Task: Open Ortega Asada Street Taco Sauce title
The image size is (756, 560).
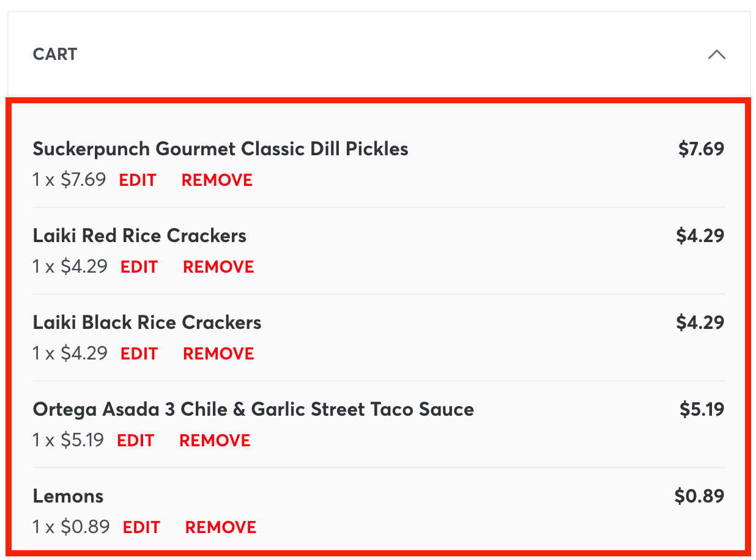Action: click(x=253, y=409)
